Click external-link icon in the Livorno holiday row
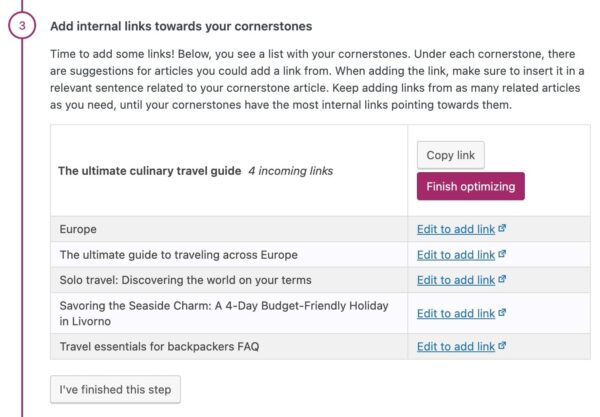 tap(502, 312)
